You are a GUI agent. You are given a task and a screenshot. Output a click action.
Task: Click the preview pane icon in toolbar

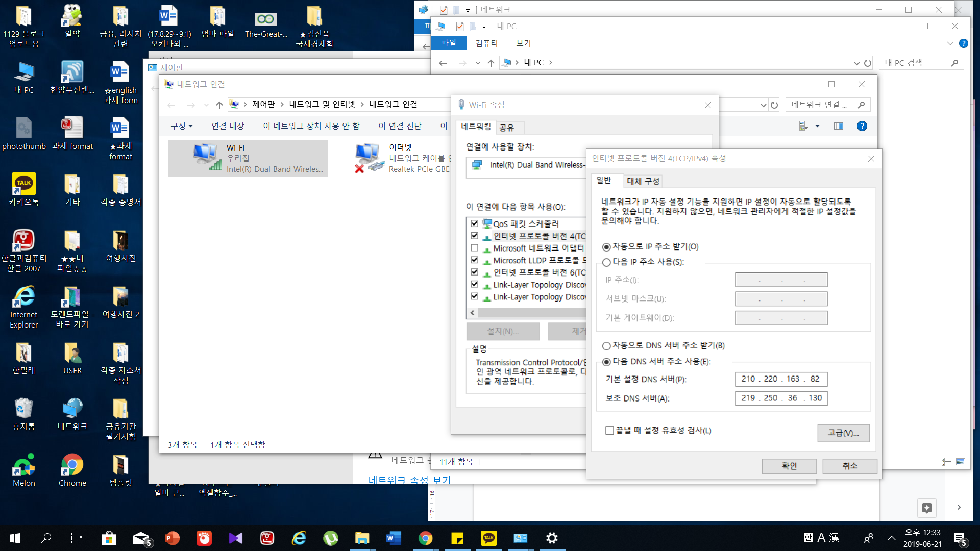pyautogui.click(x=838, y=126)
